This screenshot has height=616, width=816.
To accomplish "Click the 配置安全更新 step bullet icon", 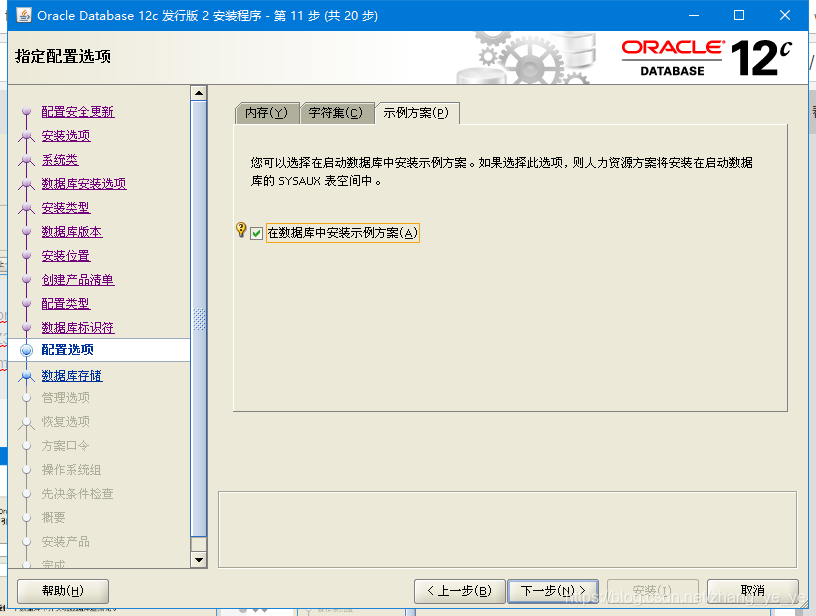I will point(27,111).
